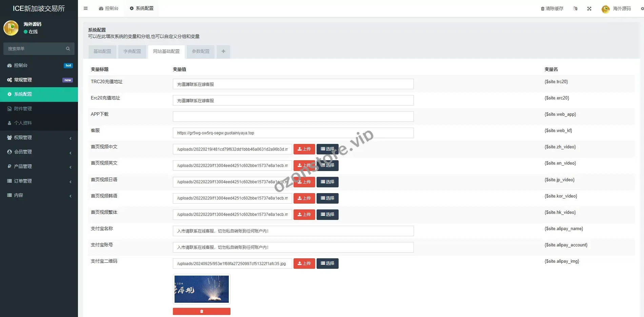
Task: Click 选择 button for 支付宝二维码
Action: [x=327, y=263]
